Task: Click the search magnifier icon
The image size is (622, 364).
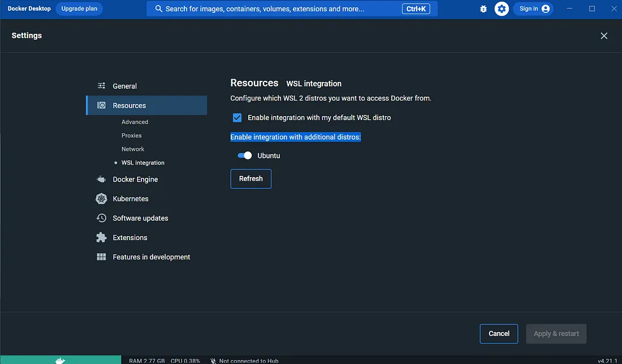Action: coord(159,8)
